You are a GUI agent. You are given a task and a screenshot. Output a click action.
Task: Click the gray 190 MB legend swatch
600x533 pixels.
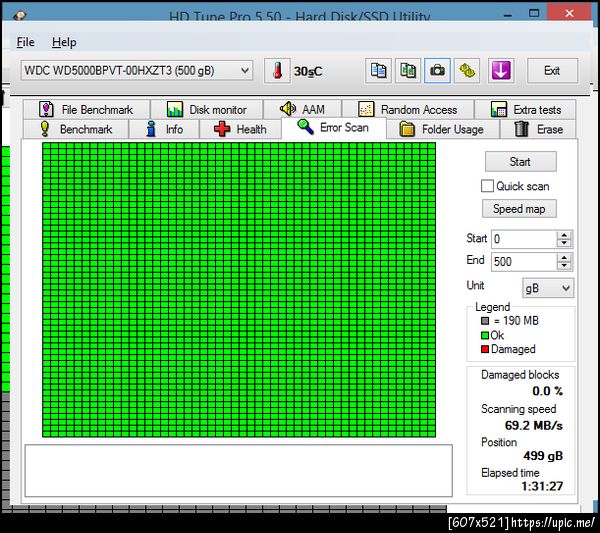[485, 321]
